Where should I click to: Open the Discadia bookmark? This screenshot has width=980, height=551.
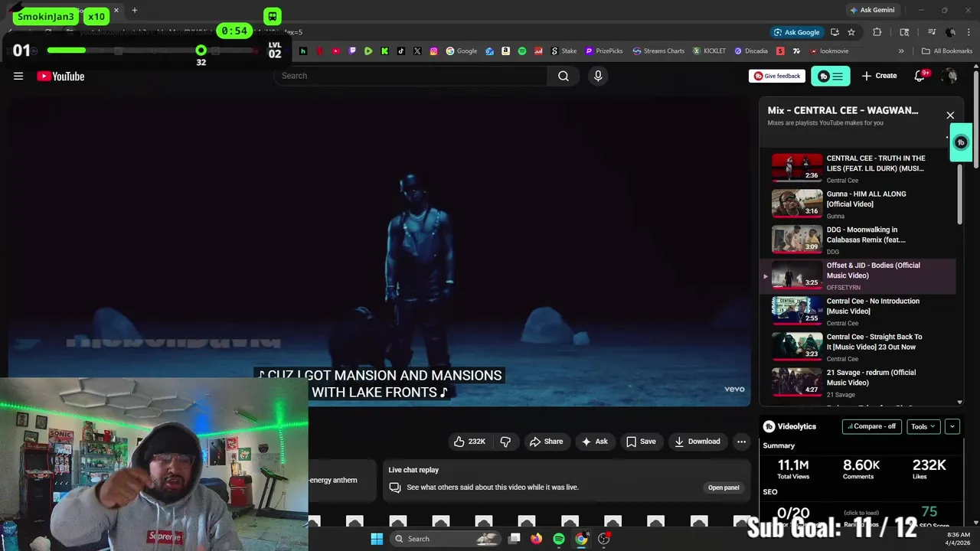750,51
